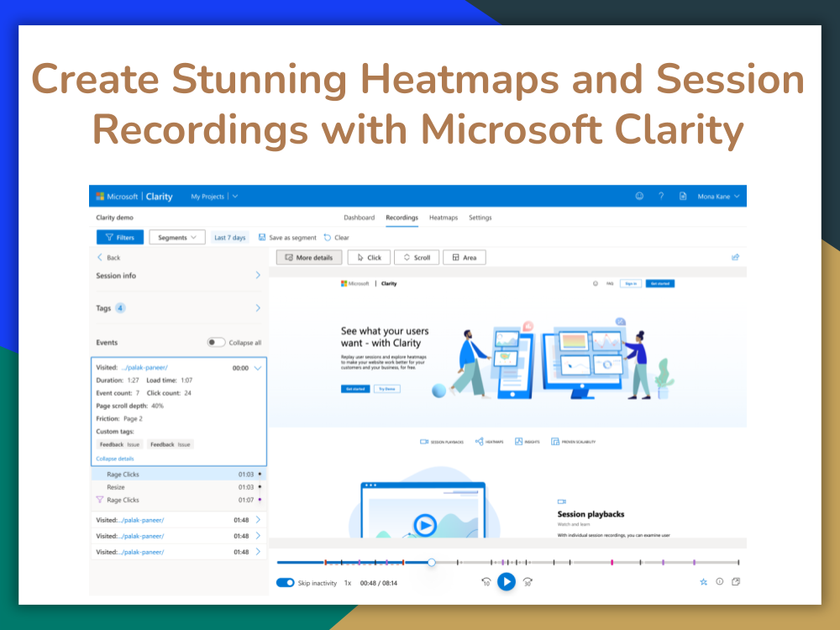The image size is (840, 630).
Task: Open the Clarity help icon
Action: click(661, 196)
